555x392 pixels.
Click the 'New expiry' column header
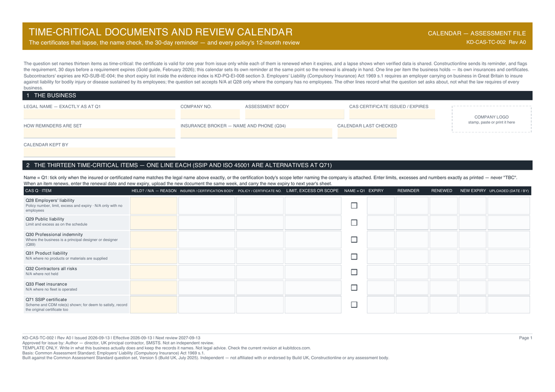pos(473,191)
